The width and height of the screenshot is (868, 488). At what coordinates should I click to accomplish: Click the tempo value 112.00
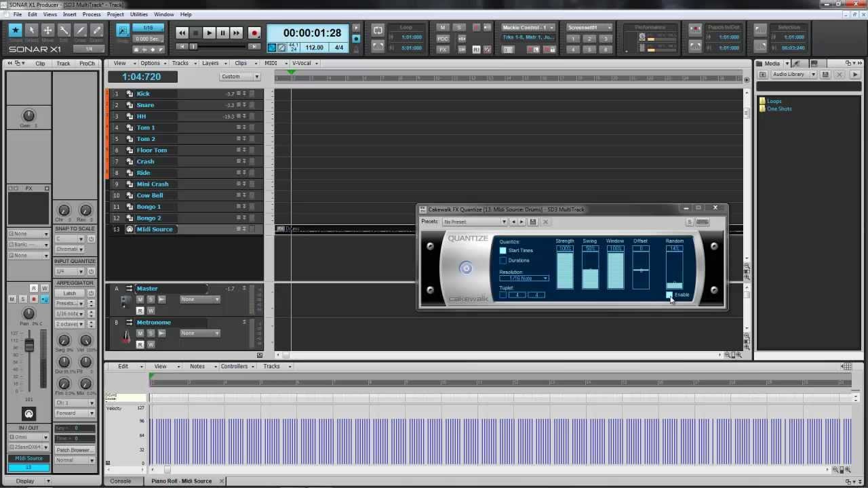point(314,47)
